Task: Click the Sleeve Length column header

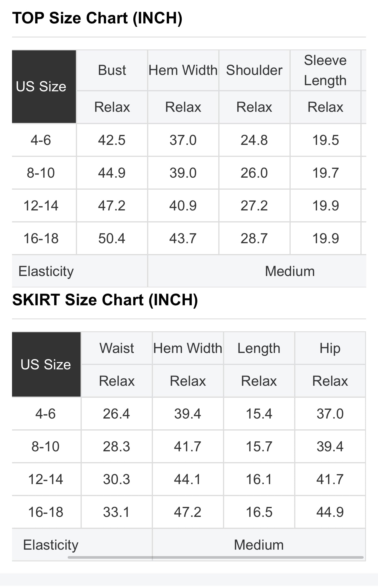Action: 325,70
